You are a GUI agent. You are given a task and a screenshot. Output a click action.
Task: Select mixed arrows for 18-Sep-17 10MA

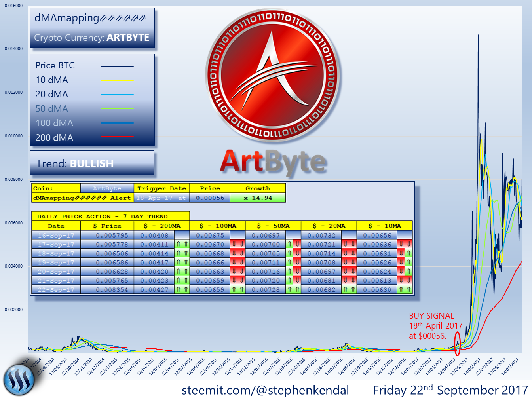pos(405,253)
